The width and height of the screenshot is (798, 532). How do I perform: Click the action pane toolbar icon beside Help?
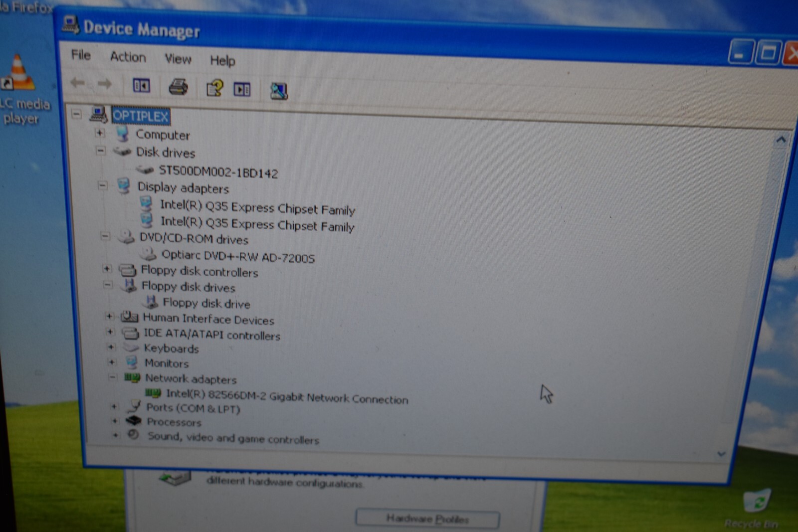(x=242, y=89)
